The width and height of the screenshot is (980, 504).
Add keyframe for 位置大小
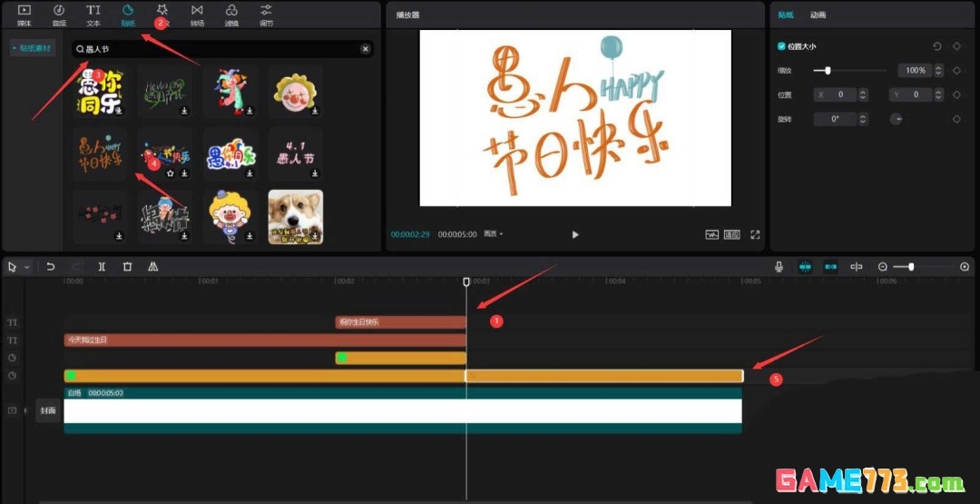[x=956, y=46]
